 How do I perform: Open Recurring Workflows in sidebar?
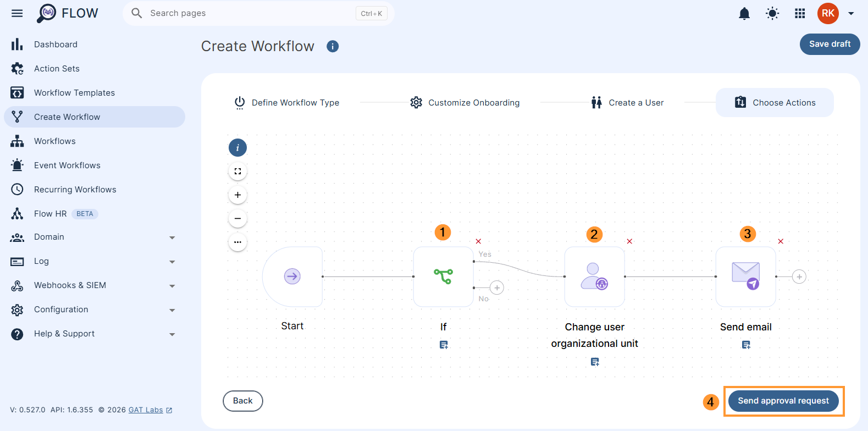95,190
